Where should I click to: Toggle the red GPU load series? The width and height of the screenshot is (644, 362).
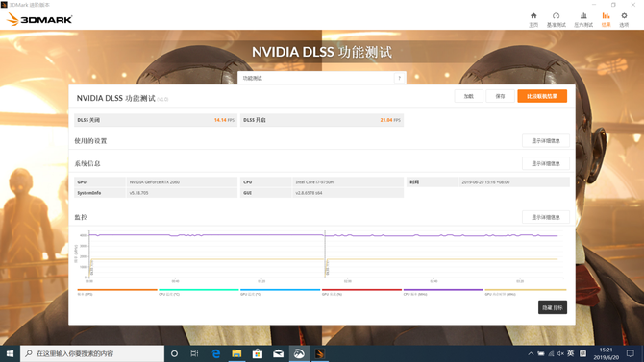[x=361, y=292]
